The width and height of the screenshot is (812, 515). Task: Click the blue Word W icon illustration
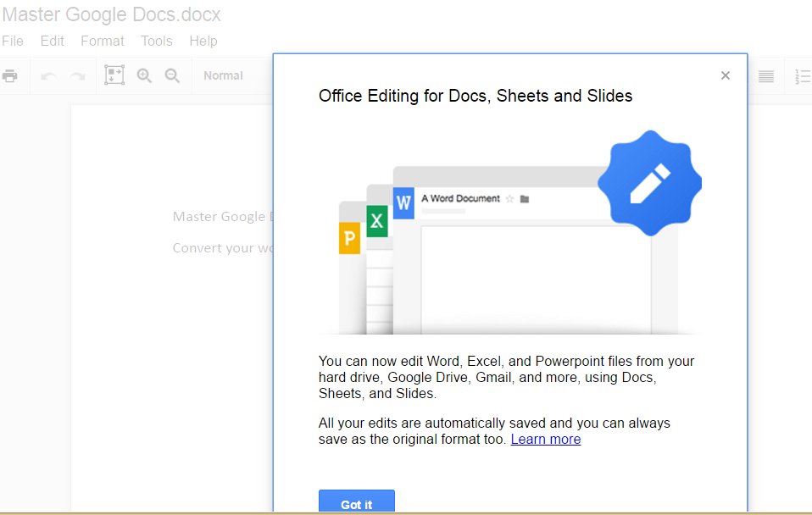coord(403,203)
